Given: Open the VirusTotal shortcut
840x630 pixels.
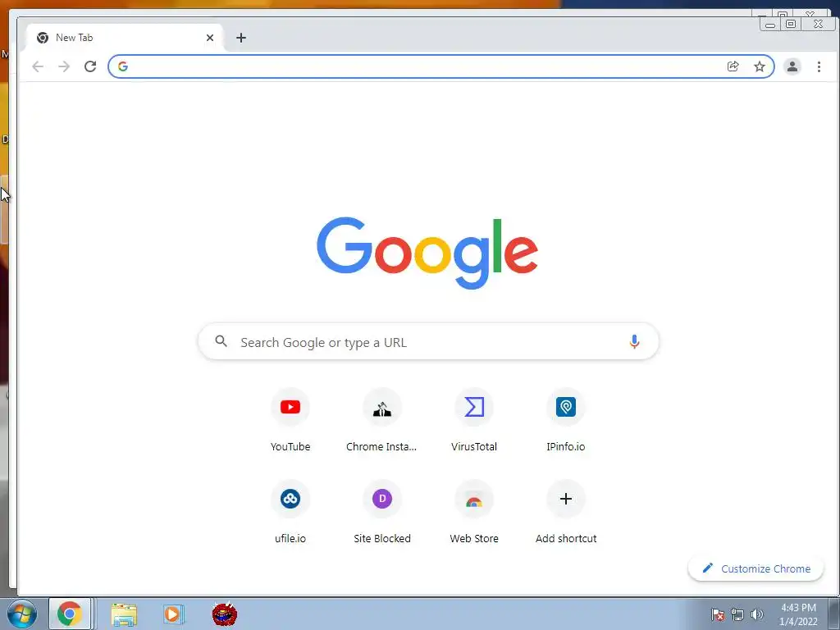Looking at the screenshot, I should coord(473,421).
